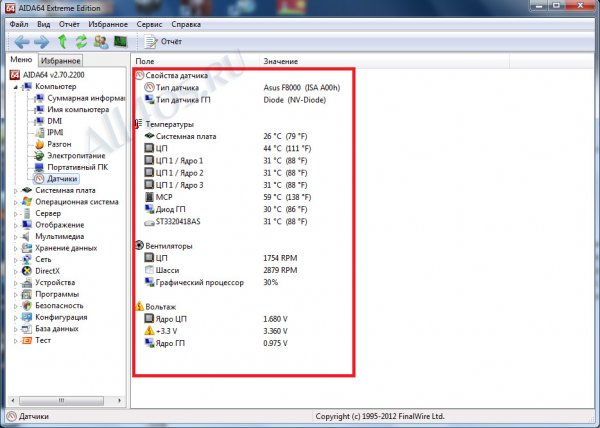Switch to the Меню tab
This screenshot has width=600, height=428.
(x=21, y=60)
